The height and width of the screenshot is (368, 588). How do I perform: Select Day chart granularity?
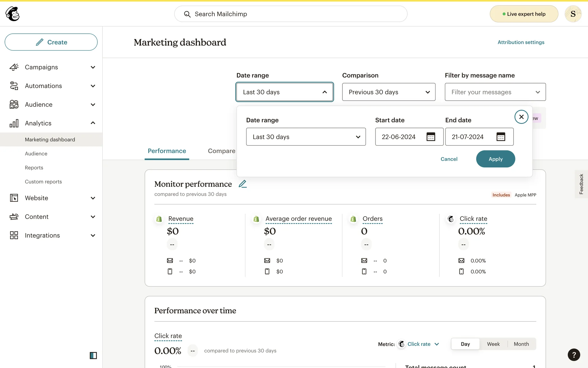click(465, 344)
